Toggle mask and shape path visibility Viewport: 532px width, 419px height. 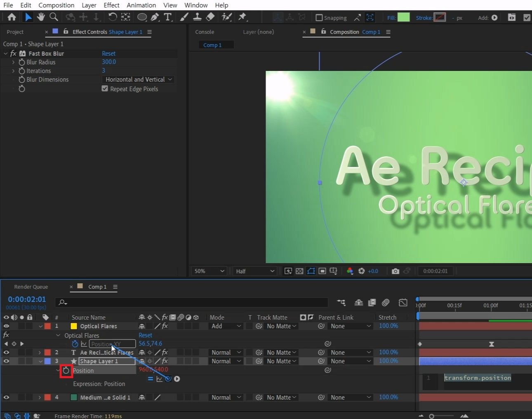click(311, 271)
